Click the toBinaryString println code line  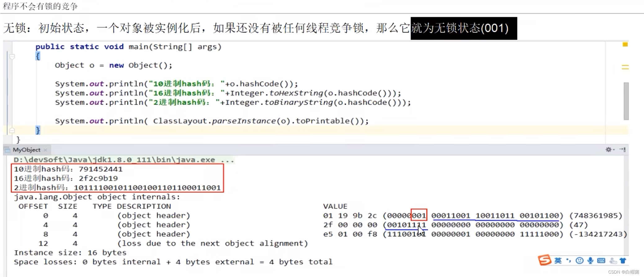pos(233,102)
